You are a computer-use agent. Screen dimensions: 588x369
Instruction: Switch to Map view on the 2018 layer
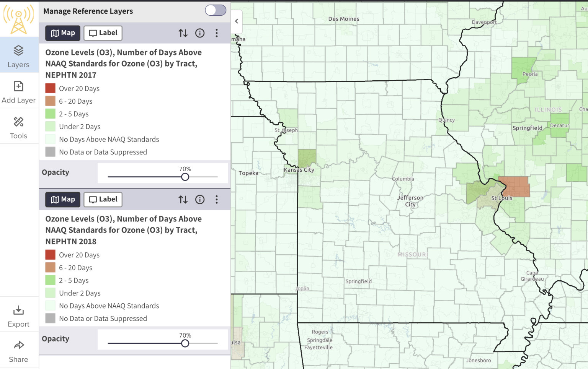click(x=62, y=199)
